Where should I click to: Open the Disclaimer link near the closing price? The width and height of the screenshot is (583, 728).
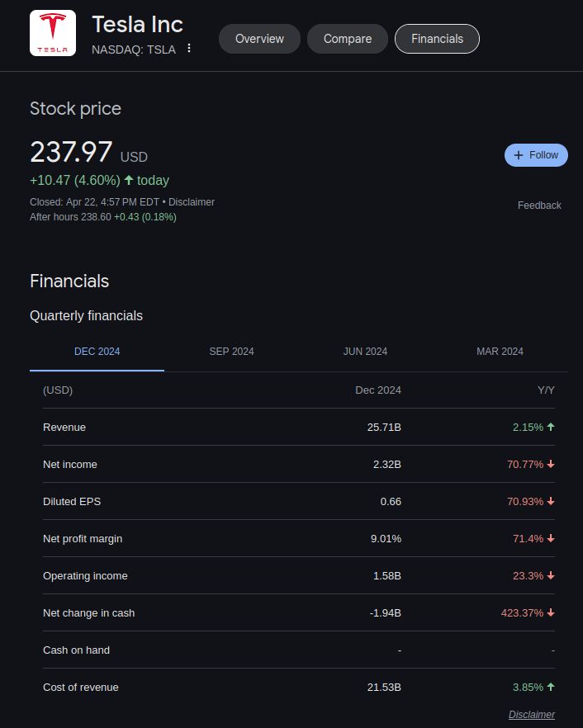pyautogui.click(x=192, y=201)
